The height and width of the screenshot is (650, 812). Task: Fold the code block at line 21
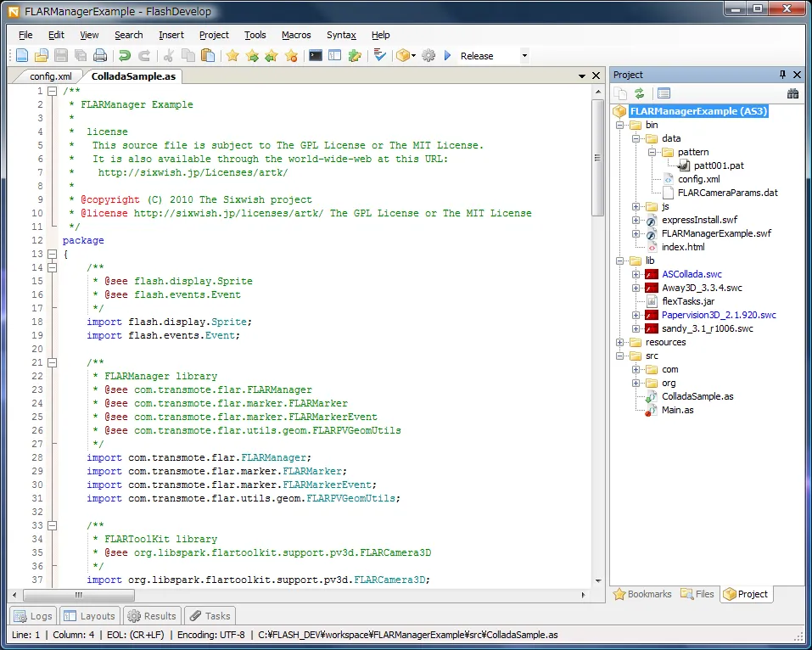point(52,362)
